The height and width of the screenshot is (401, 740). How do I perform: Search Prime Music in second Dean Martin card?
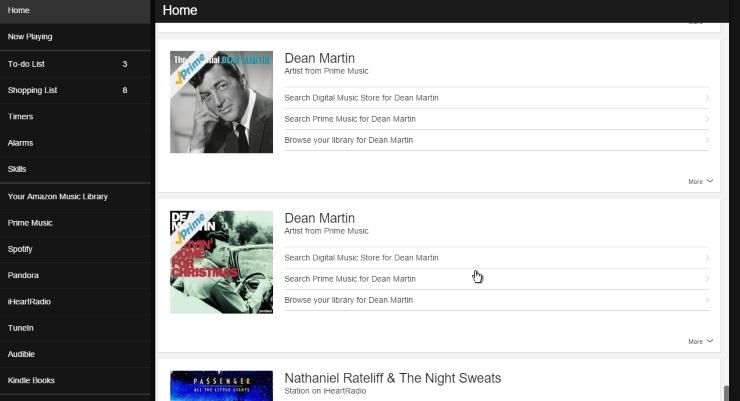pyautogui.click(x=496, y=279)
